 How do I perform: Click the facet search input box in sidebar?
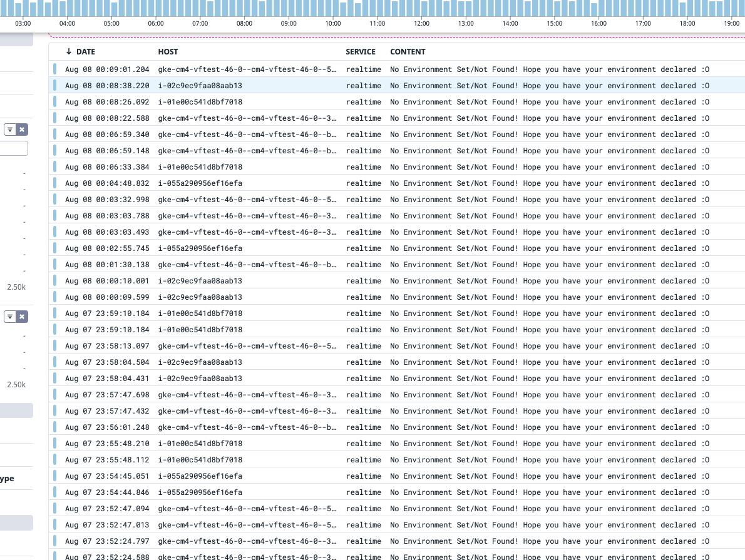(x=14, y=148)
